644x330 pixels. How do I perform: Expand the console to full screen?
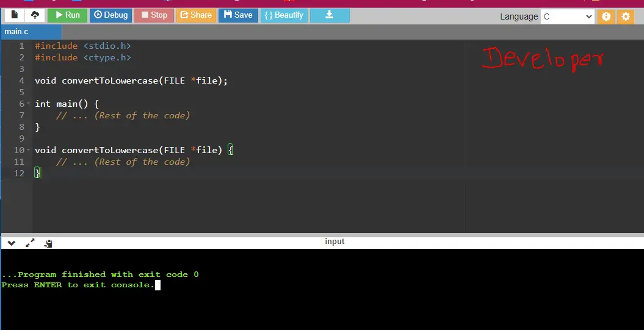pos(30,243)
